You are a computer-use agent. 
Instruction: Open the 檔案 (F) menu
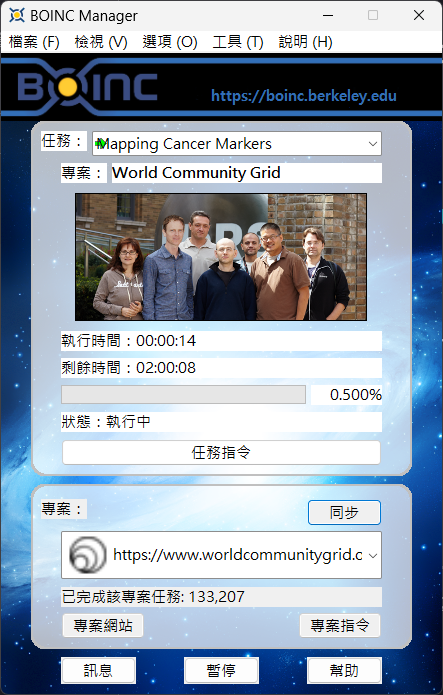(x=34, y=42)
